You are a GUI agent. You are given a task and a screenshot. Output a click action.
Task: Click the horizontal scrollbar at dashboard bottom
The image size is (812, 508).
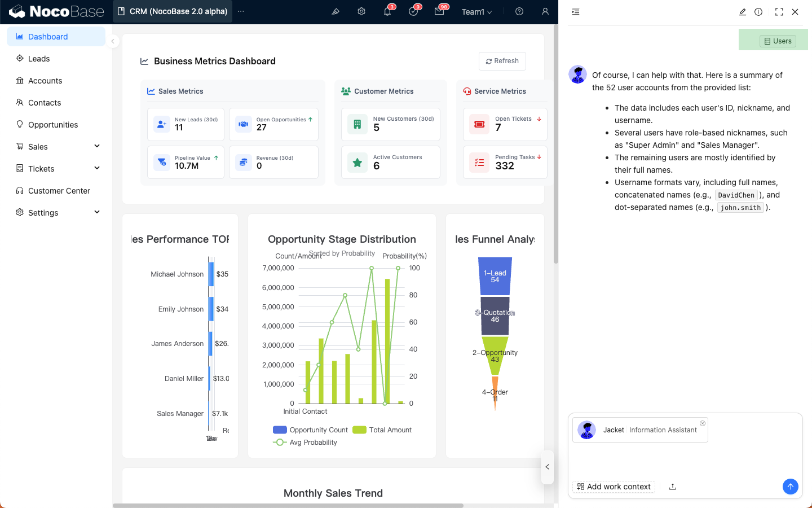pos(288,505)
